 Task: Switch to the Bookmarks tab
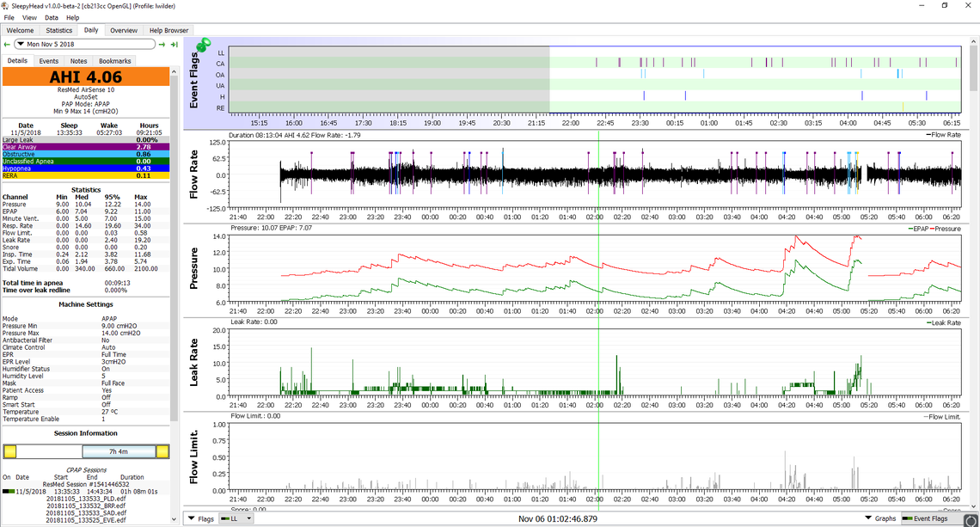pos(114,61)
